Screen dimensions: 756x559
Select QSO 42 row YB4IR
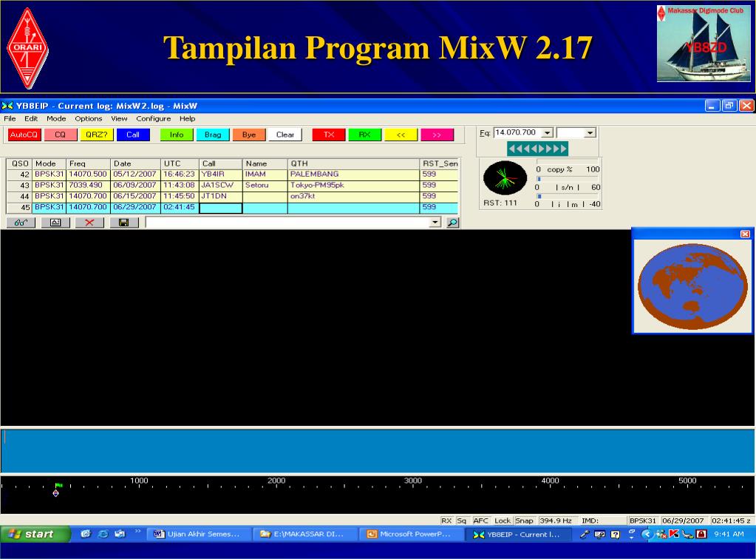click(x=232, y=174)
